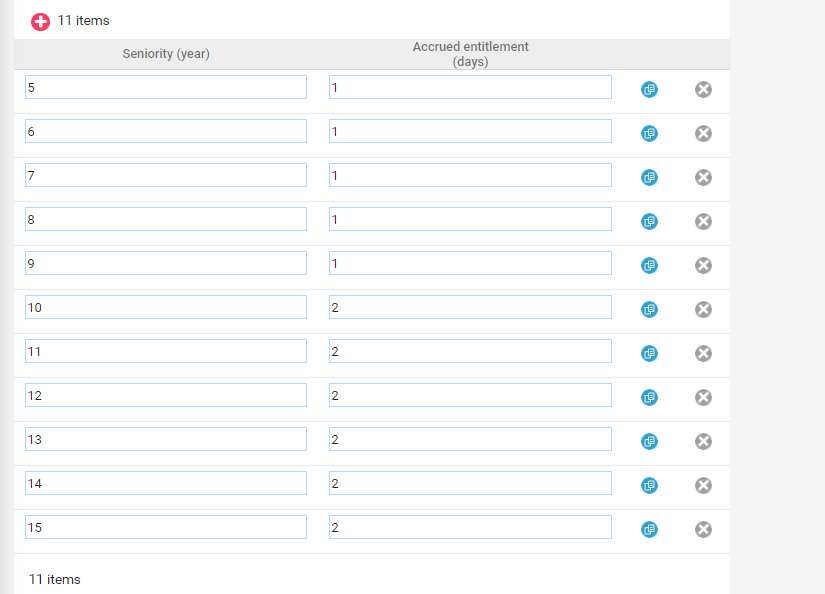Edit accrued entitlement for seniority 13

click(x=470, y=439)
